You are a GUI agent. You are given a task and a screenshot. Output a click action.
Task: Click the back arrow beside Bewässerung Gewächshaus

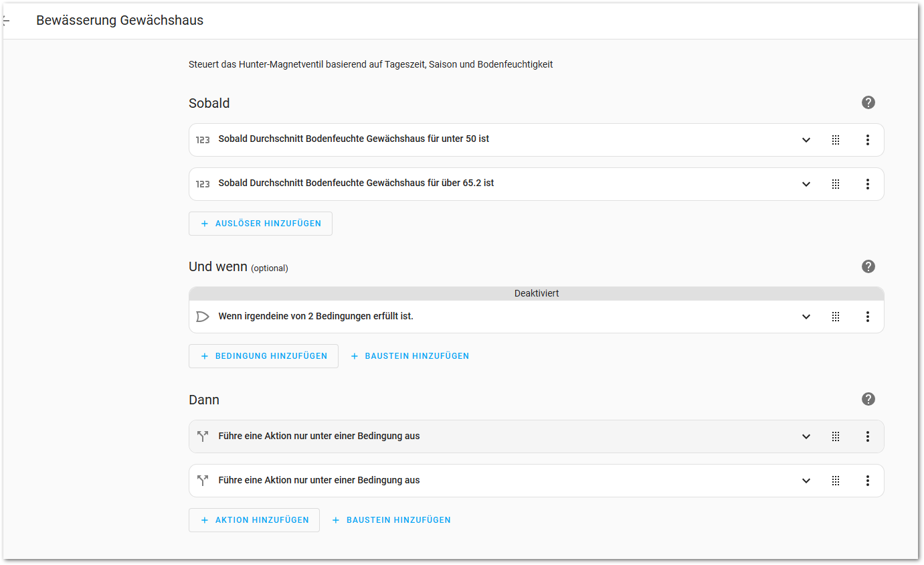pos(6,21)
